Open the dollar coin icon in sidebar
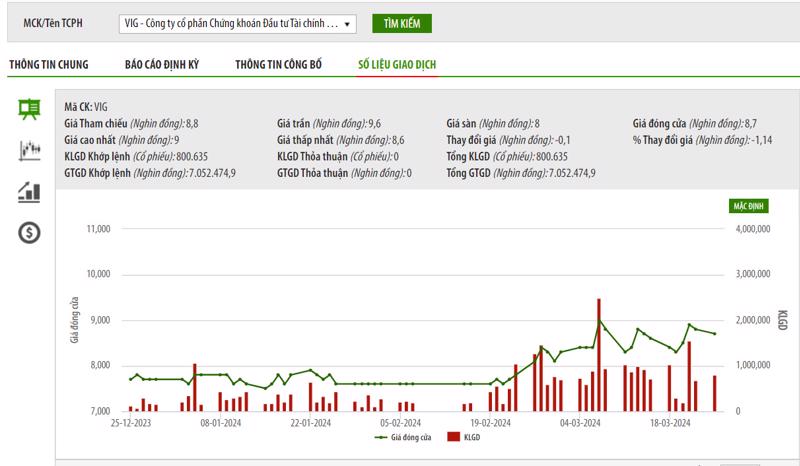Screen dimensions: 800x466 coord(30,234)
